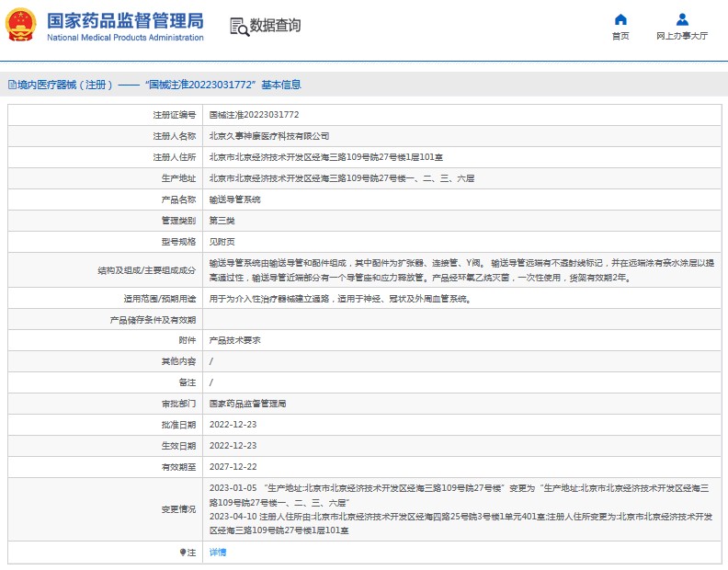Select the registration number value 国械注准20223031772
728x570 pixels.
coord(254,115)
